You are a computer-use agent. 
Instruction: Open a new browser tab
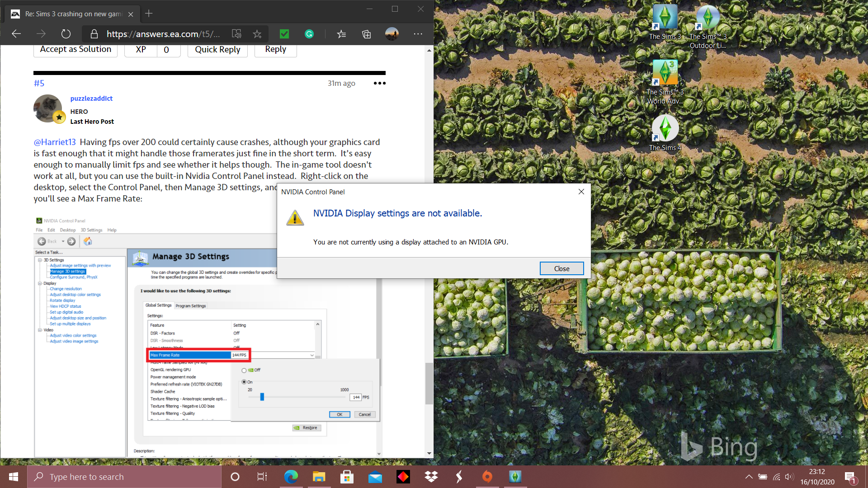[149, 14]
